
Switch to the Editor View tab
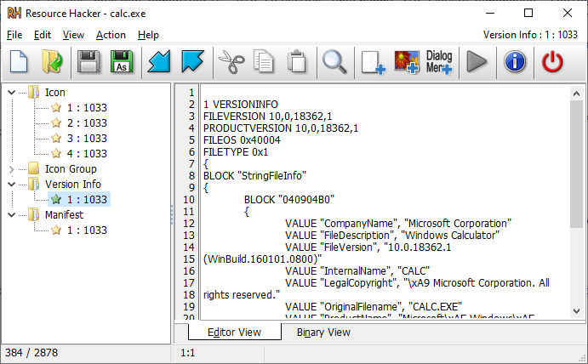[x=234, y=333]
